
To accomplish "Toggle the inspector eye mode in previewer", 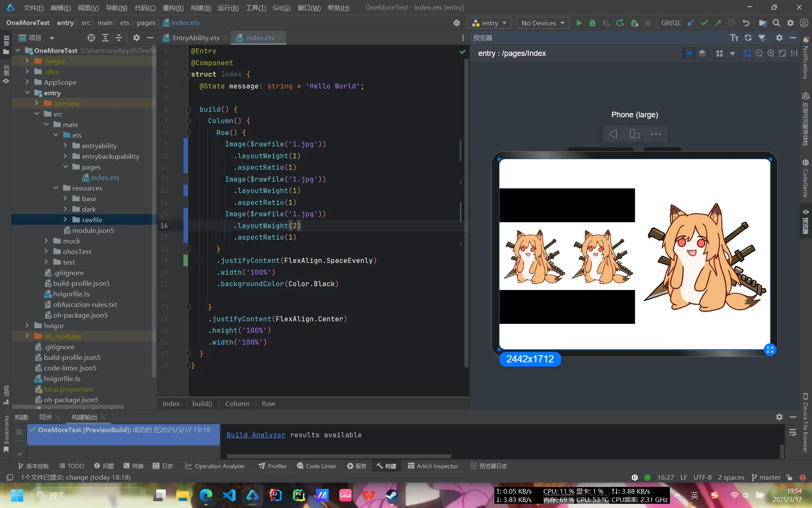I will (689, 53).
